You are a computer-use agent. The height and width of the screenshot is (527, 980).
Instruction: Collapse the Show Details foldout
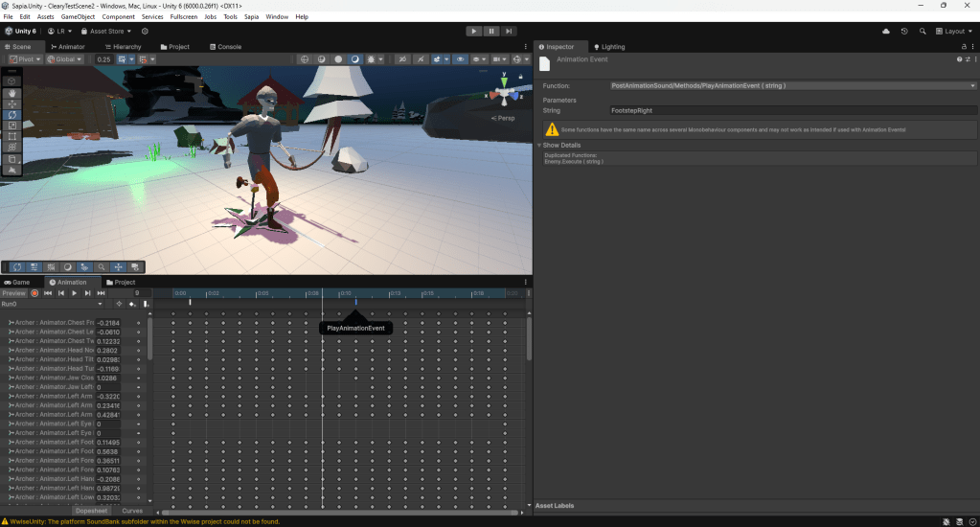(x=562, y=146)
